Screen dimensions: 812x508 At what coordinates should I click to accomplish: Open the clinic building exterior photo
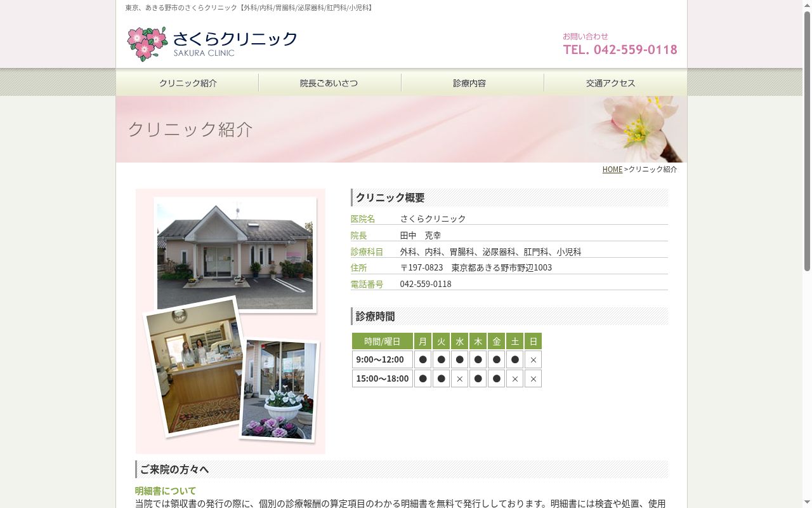pos(235,254)
